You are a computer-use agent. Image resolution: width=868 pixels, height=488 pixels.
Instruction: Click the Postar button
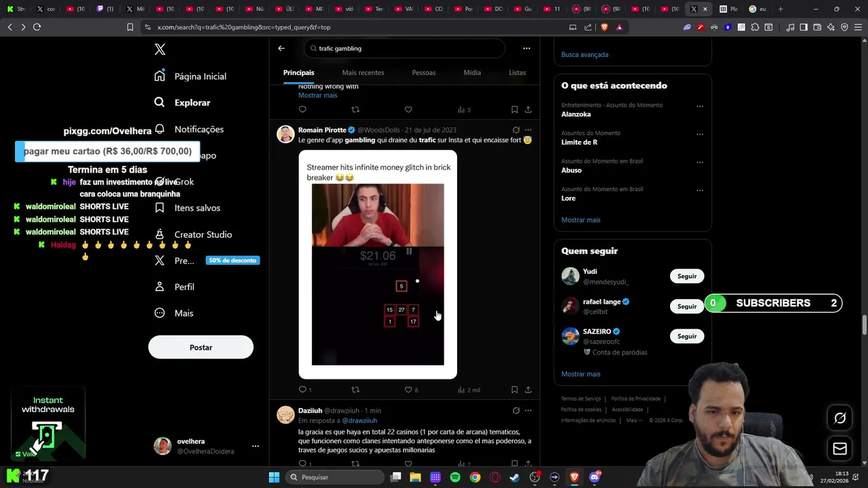201,347
